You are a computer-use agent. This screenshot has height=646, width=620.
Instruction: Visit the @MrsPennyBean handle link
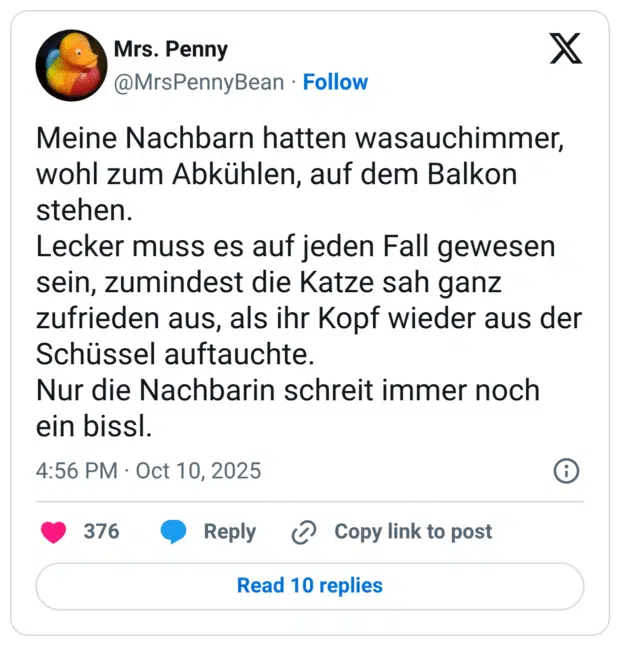198,82
